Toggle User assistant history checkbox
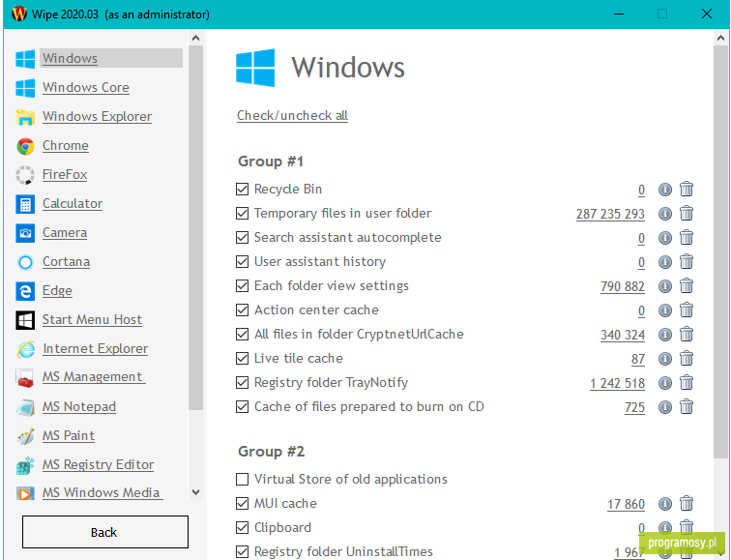This screenshot has width=731, height=560. pos(242,261)
